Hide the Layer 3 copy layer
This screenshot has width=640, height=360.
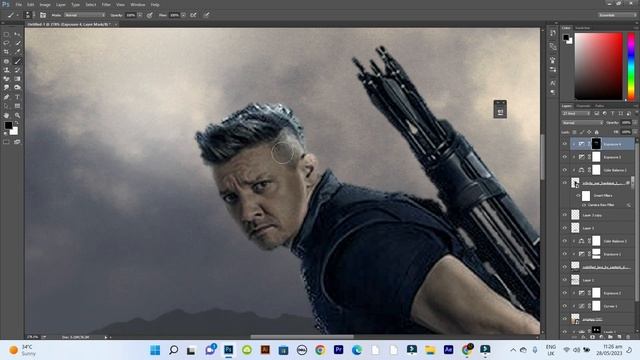(565, 215)
